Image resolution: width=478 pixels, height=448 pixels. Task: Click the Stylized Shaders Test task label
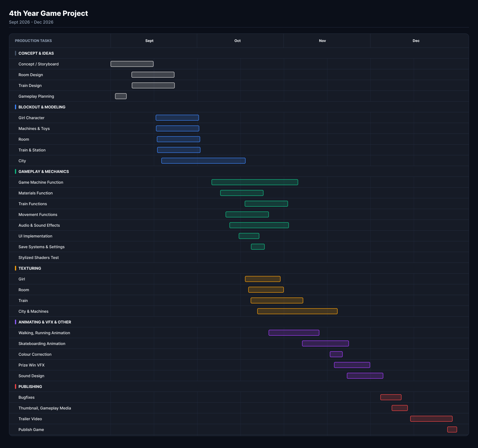coord(39,257)
